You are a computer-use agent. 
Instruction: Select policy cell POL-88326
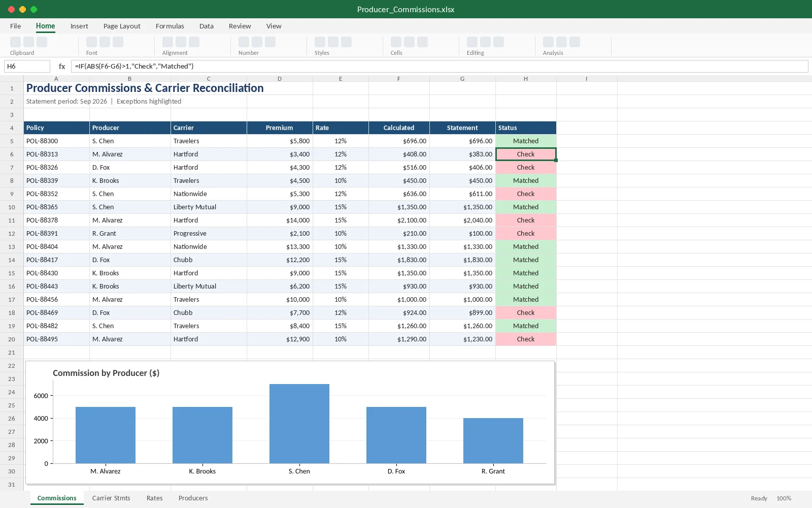click(x=56, y=168)
